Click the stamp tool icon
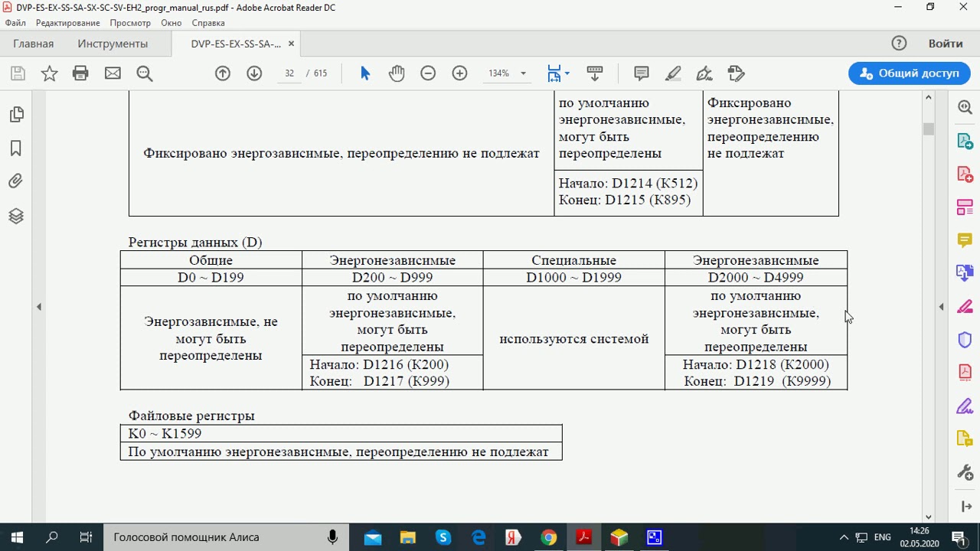Viewport: 980px width, 551px height. pos(736,73)
